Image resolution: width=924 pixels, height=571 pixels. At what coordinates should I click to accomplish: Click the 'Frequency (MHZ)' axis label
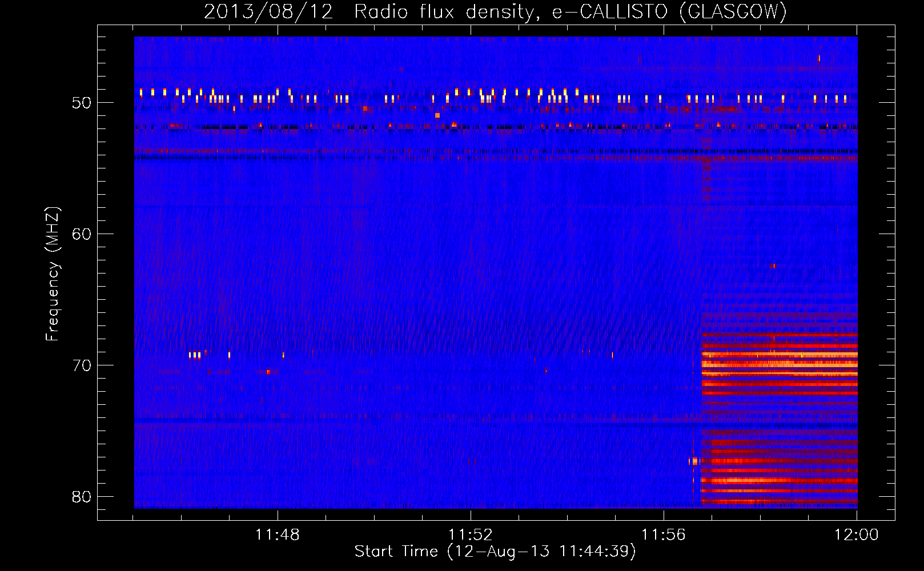click(x=53, y=274)
